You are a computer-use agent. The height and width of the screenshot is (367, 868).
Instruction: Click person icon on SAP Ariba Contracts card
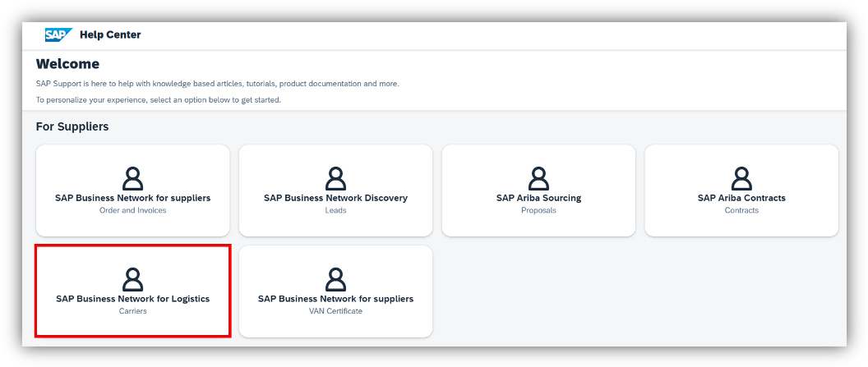point(741,178)
